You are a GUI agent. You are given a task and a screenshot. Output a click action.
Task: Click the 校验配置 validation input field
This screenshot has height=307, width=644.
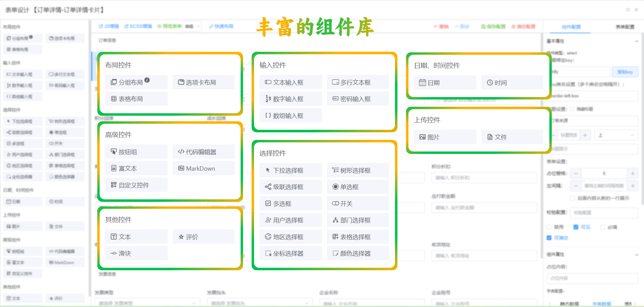(604, 213)
